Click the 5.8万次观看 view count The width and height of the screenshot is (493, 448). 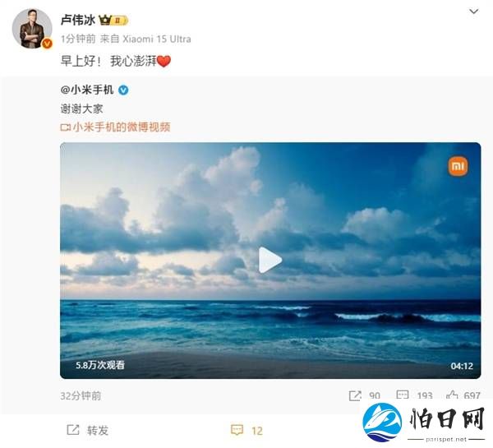click(100, 365)
